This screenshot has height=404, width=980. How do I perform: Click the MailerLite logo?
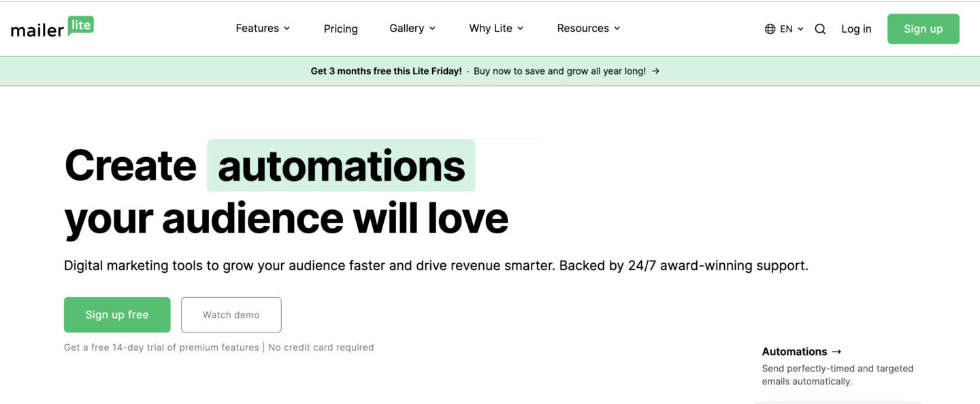click(x=52, y=27)
